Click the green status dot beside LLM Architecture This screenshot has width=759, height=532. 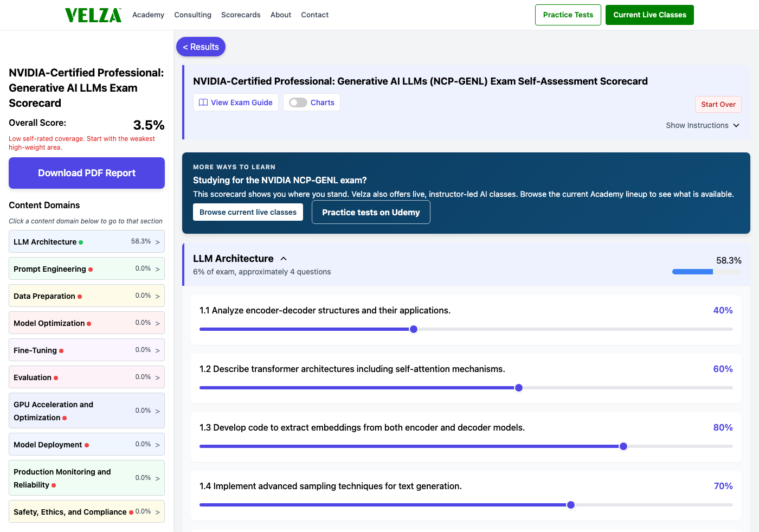[x=81, y=242]
